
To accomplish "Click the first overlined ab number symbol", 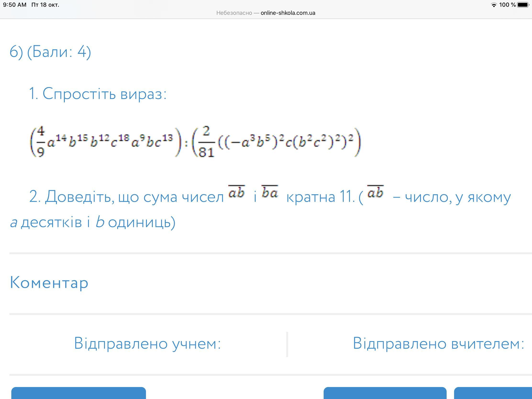I will click(x=236, y=192).
